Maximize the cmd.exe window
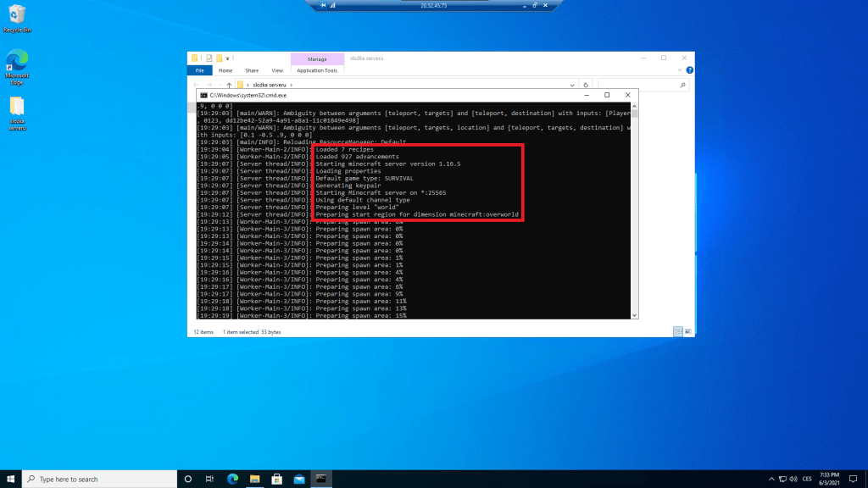The height and width of the screenshot is (488, 868). (607, 95)
